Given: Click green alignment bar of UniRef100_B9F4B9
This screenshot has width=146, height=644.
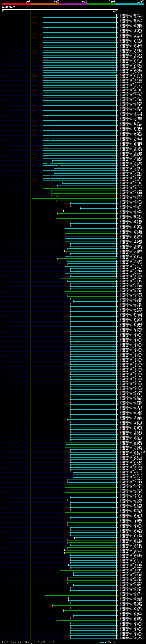Looking at the screenshot, I should (83, 216).
